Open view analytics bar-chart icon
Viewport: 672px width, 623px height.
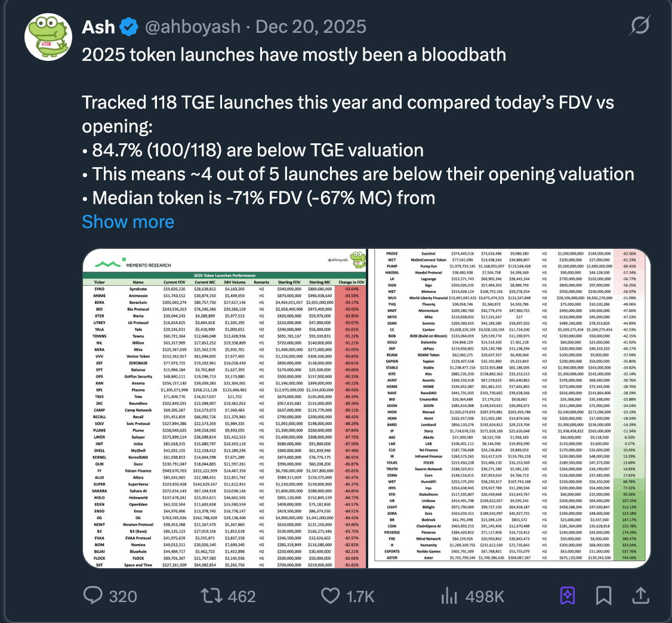[x=449, y=596]
